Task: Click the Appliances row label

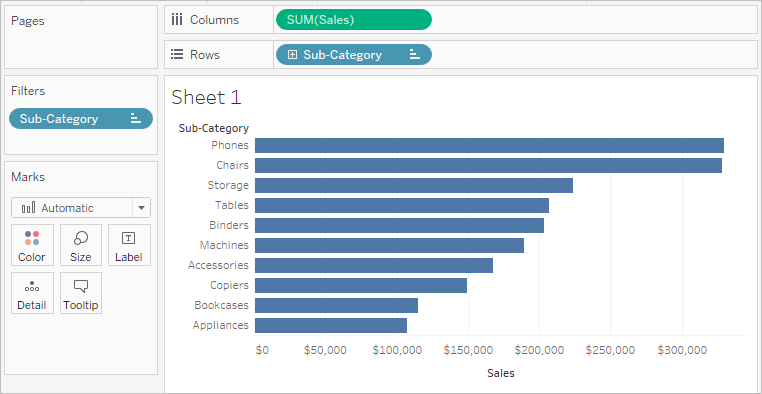Action: [x=221, y=325]
